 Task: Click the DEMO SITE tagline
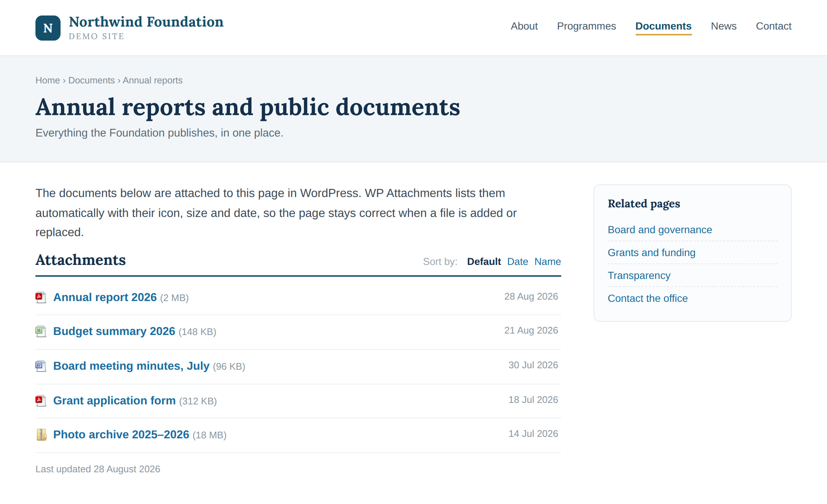(96, 37)
